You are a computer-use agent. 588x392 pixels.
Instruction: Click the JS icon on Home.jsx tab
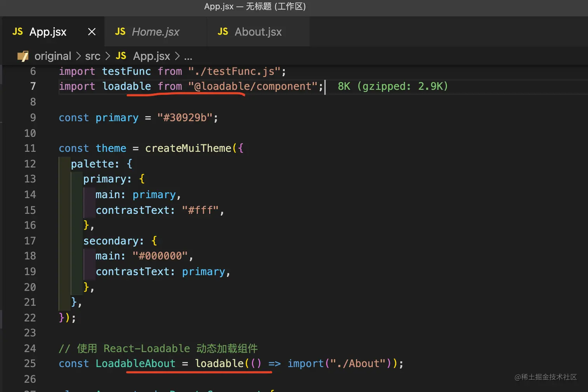120,32
